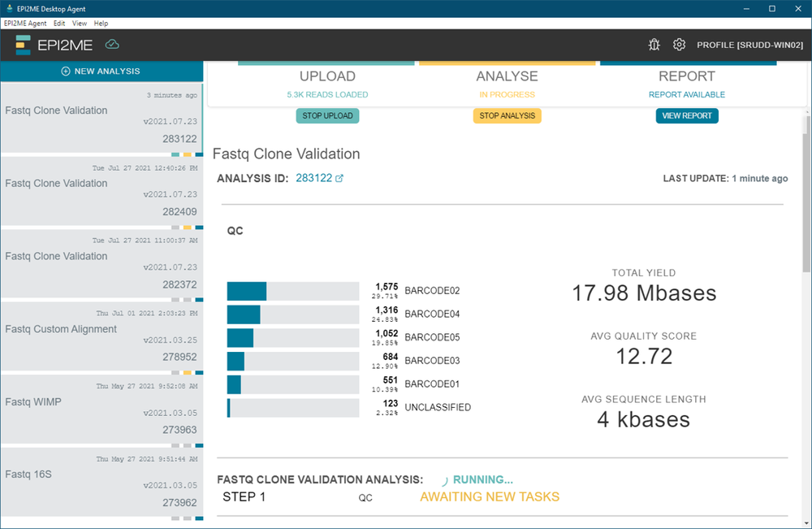Image resolution: width=812 pixels, height=529 pixels.
Task: Select Fastq Clone Validation run 282372
Action: click(101, 264)
